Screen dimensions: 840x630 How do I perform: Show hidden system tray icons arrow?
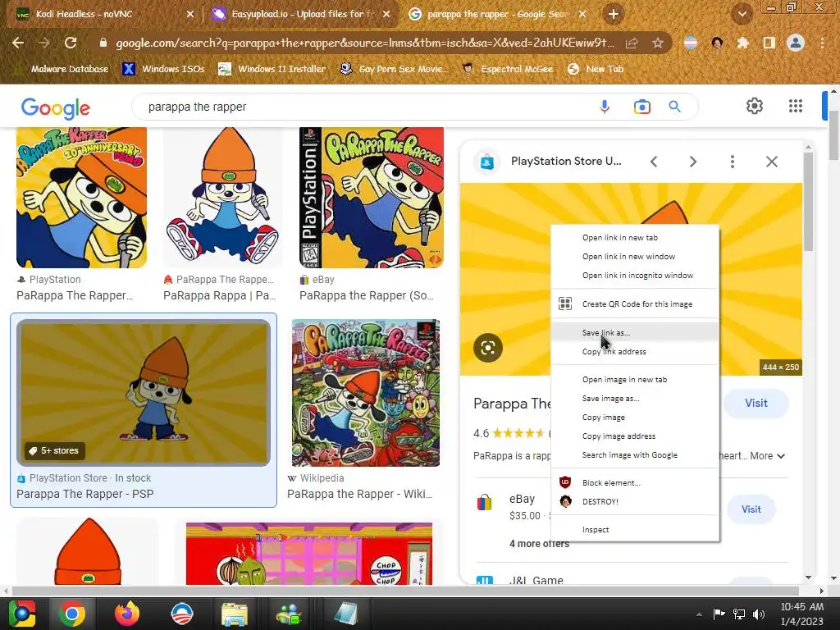pos(699,614)
